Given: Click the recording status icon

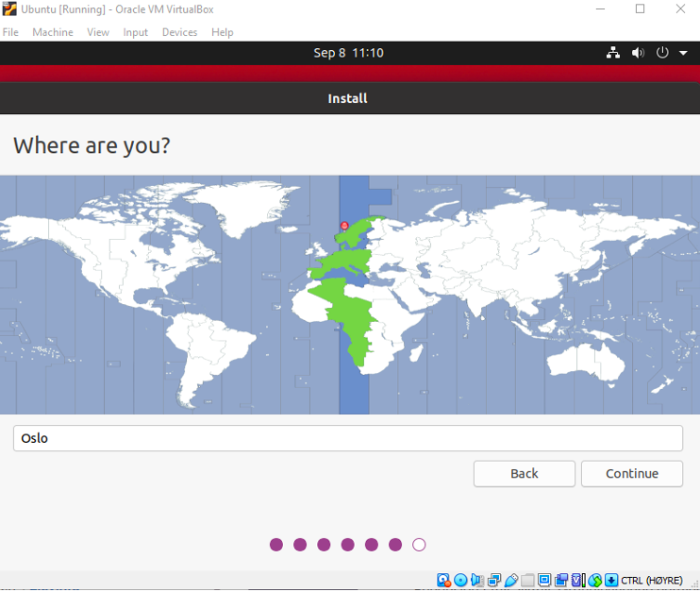Looking at the screenshot, I should click(x=561, y=581).
